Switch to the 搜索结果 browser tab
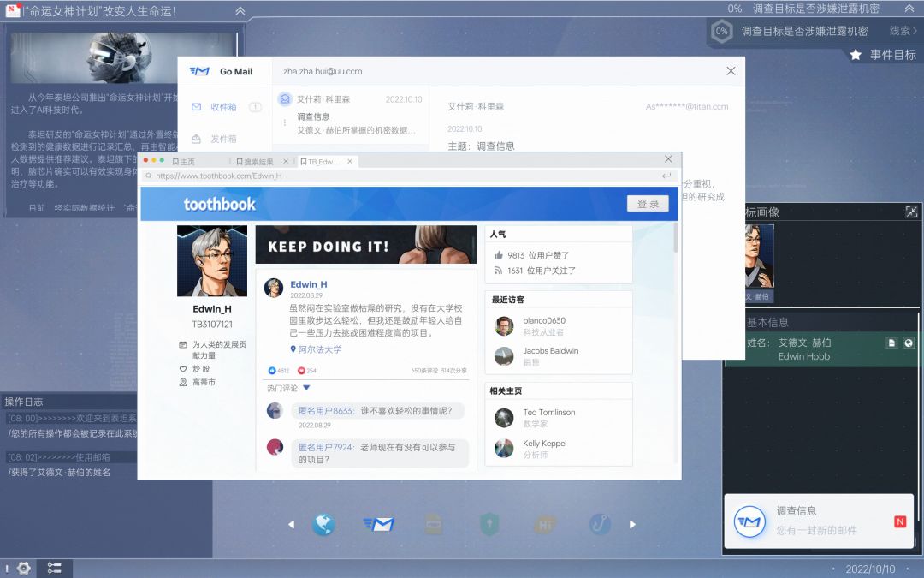The height and width of the screenshot is (578, 924). pyautogui.click(x=255, y=162)
